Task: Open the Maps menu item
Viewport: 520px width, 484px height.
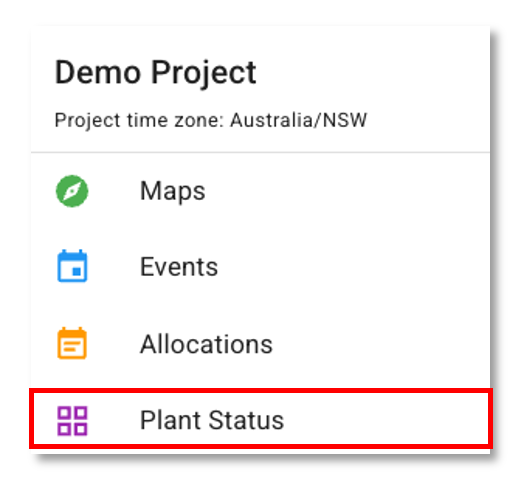Action: 260,191
